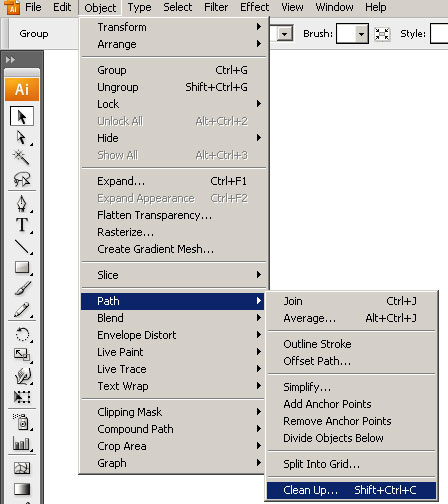Select the Mesh tool
This screenshot has height=504, width=448.
(x=22, y=468)
